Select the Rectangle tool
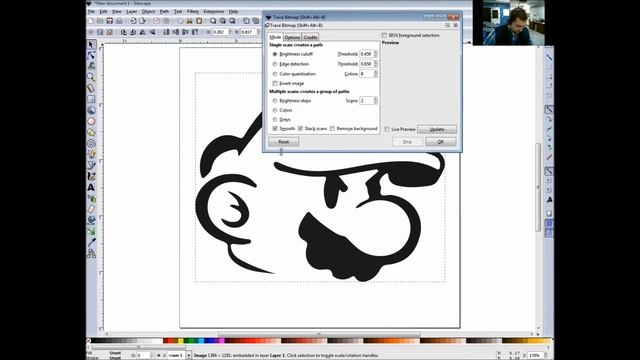The height and width of the screenshot is (360, 640). [91, 99]
